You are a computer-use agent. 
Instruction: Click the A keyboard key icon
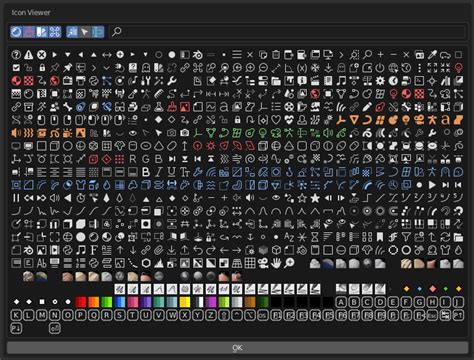click(x=341, y=302)
